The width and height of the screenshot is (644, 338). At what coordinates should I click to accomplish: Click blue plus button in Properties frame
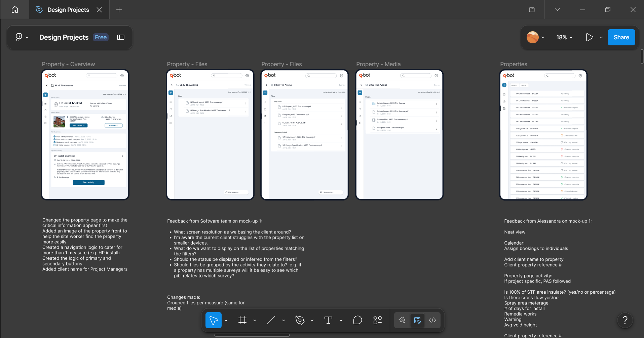tap(504, 85)
